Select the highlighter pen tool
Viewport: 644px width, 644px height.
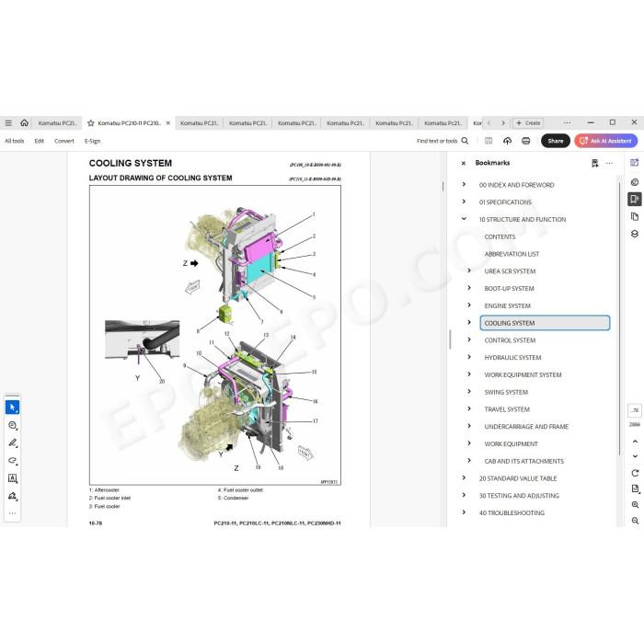point(12,443)
